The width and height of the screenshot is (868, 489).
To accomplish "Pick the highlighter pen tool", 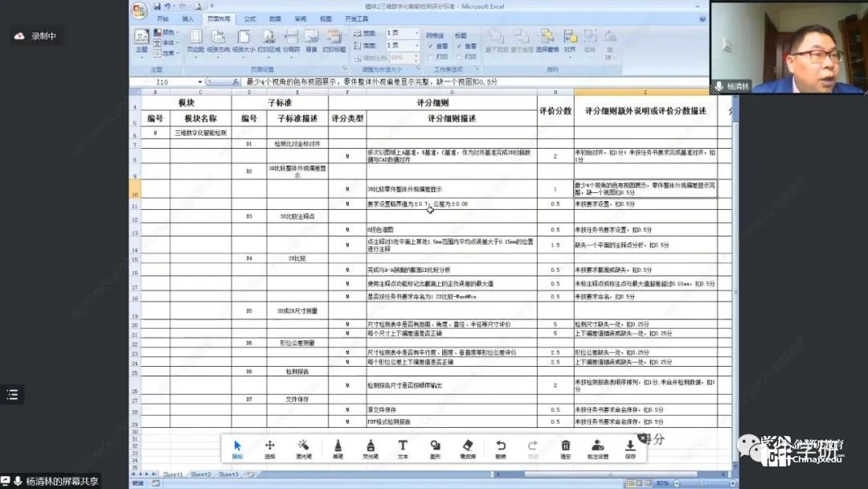I will coord(370,448).
